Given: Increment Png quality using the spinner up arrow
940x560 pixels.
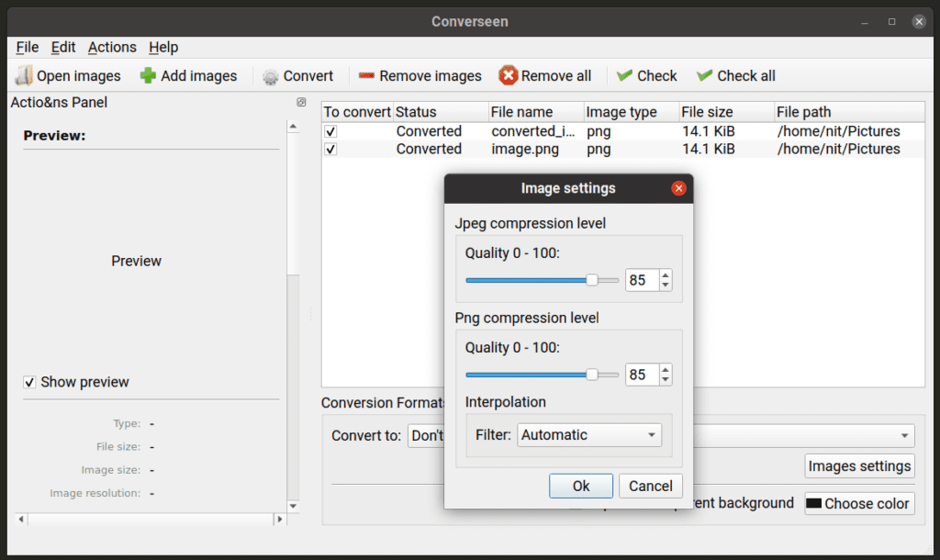Looking at the screenshot, I should [x=666, y=369].
